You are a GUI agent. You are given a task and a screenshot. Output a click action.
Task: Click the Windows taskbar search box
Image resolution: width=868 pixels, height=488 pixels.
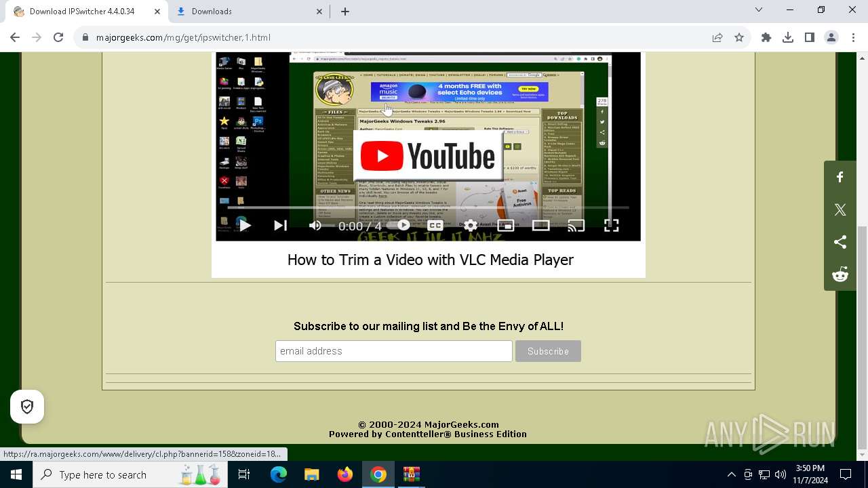(131, 474)
